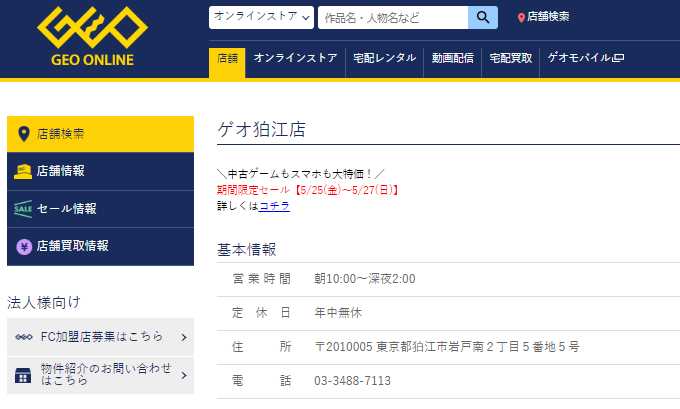Switch to the 宅配レンタル tab

pos(384,58)
